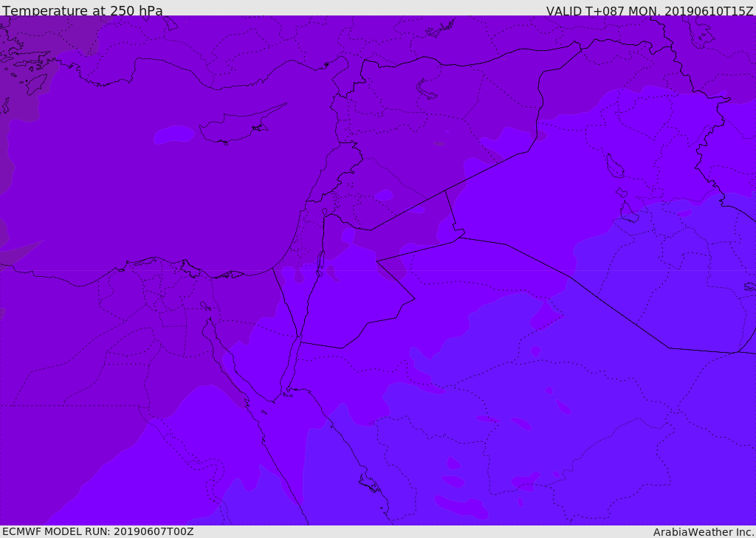Click the ECMWF MODEL RUN text
This screenshot has width=756, height=538.
click(98, 531)
